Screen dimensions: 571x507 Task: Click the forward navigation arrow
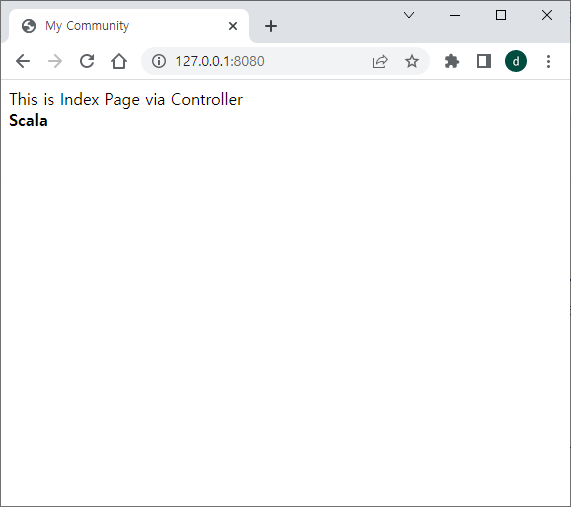(55, 61)
